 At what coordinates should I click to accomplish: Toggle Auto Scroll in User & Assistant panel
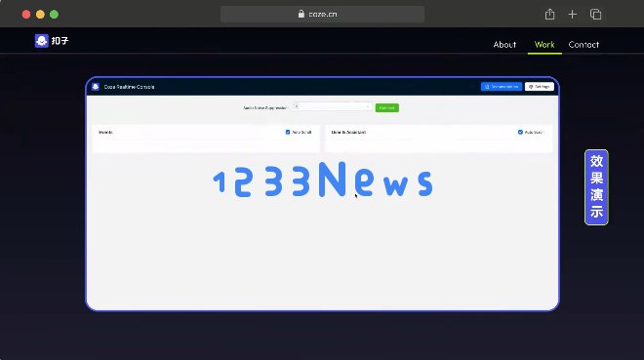pyautogui.click(x=520, y=132)
